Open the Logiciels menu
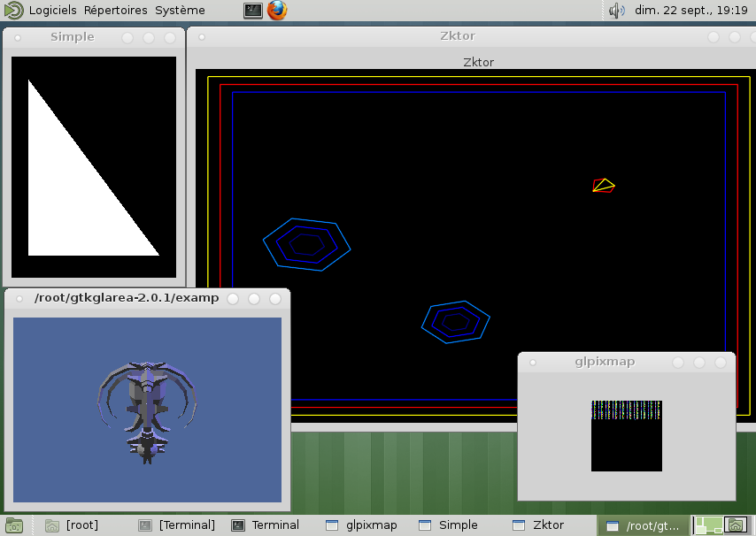The image size is (756, 536). [x=53, y=11]
